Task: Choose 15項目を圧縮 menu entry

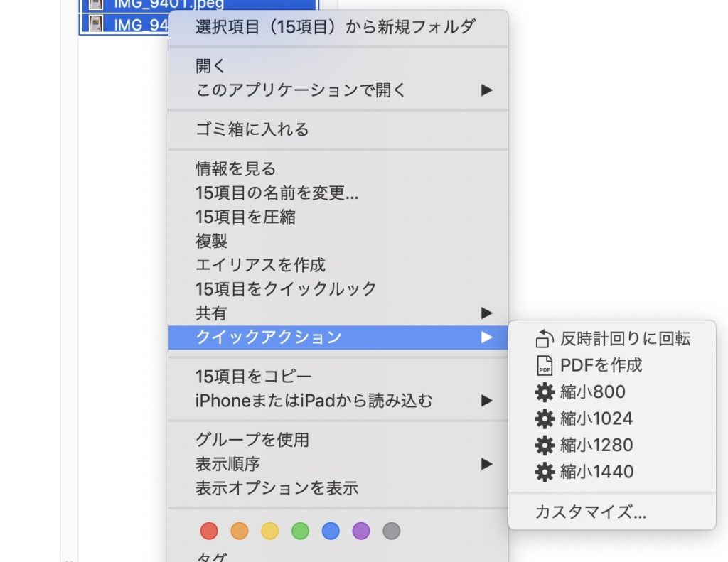Action: tap(245, 217)
